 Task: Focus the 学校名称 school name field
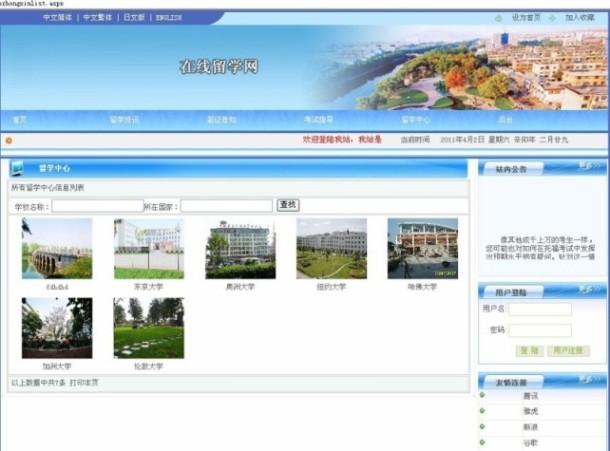click(97, 206)
